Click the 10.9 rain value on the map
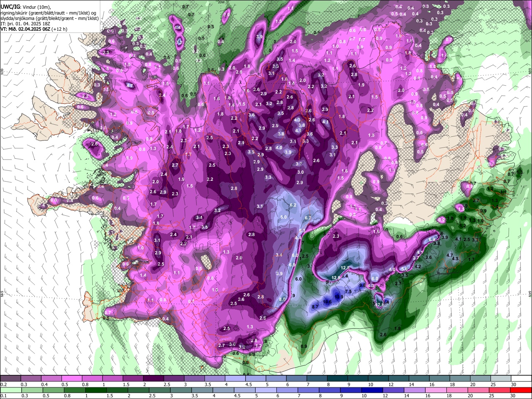Screen dimensions: 532x399 point(339,297)
